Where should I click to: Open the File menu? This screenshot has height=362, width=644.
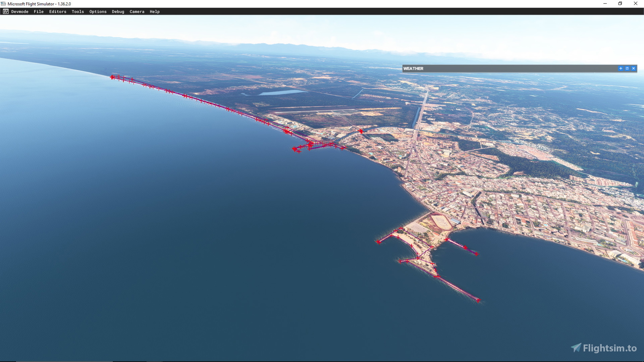[39, 11]
